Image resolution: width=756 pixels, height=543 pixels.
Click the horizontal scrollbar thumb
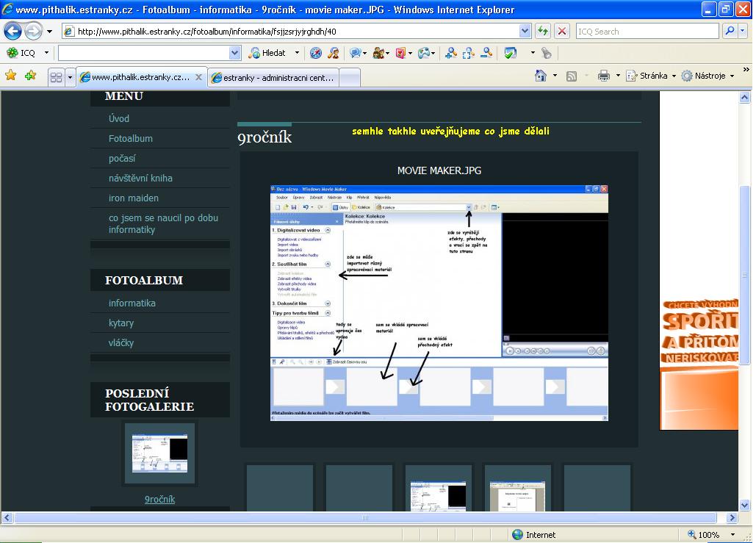coord(365,517)
